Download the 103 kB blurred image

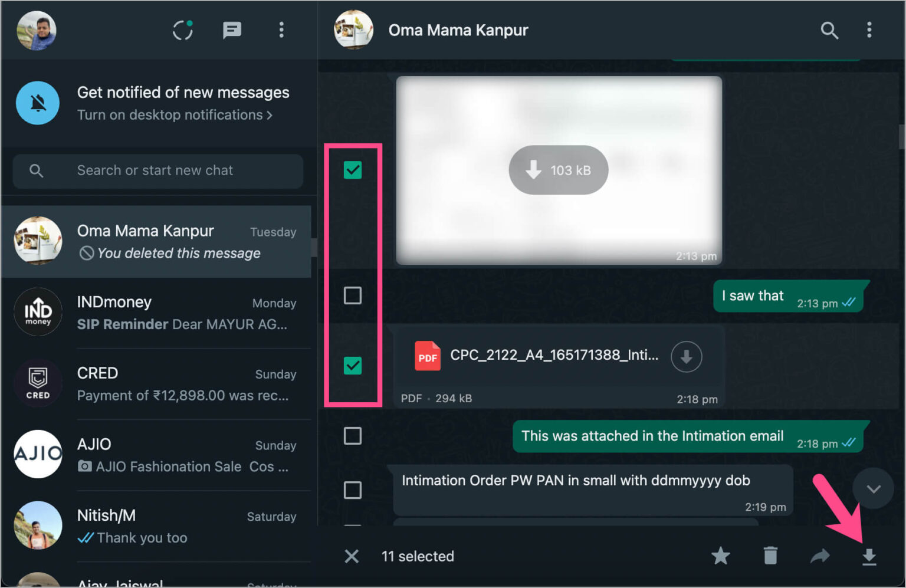[558, 170]
